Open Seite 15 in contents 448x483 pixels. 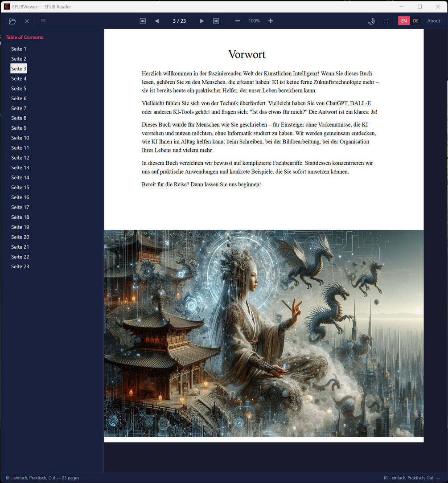pyautogui.click(x=20, y=187)
